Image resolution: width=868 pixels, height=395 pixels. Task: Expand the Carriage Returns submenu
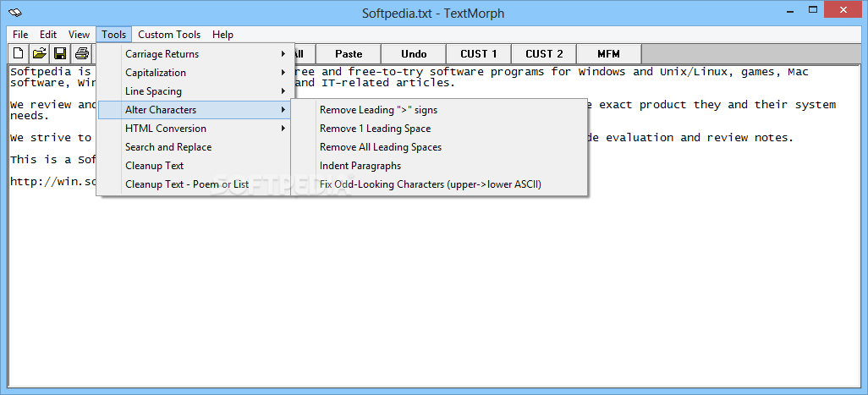click(x=193, y=53)
